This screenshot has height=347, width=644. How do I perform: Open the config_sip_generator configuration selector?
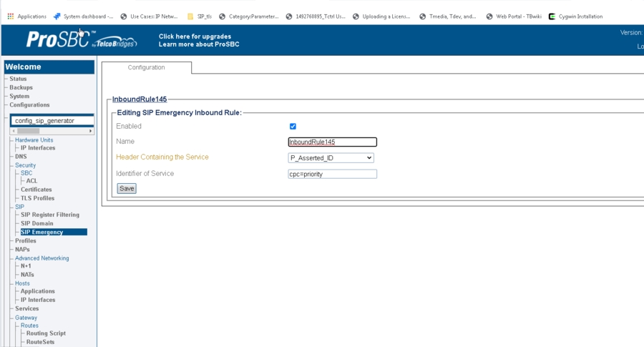click(52, 121)
